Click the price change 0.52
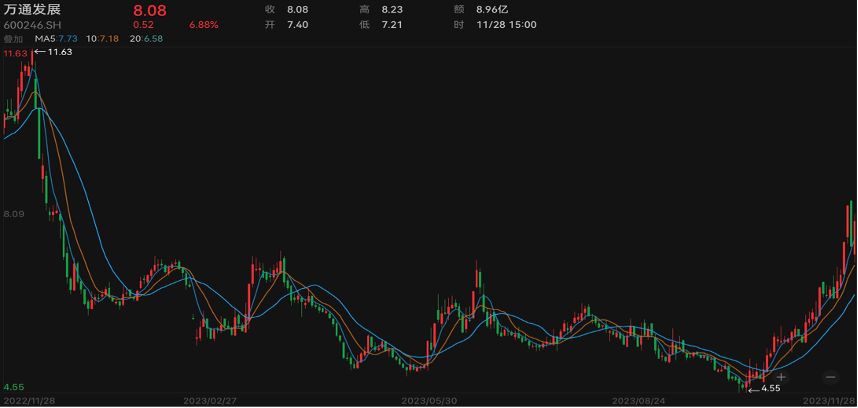Image resolution: width=858 pixels, height=408 pixels. pos(143,25)
